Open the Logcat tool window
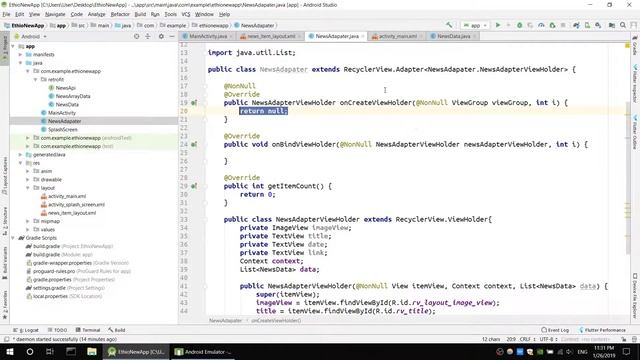 pyautogui.click(x=26, y=330)
